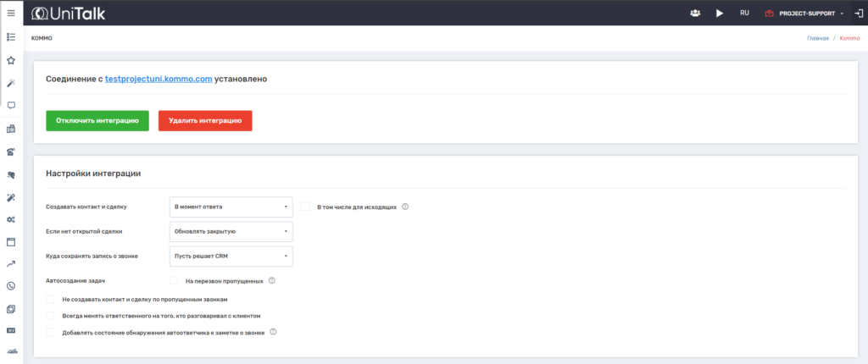Click help icon next to 'В том числе для исходящих'
The height and width of the screenshot is (364, 868).
pos(405,207)
